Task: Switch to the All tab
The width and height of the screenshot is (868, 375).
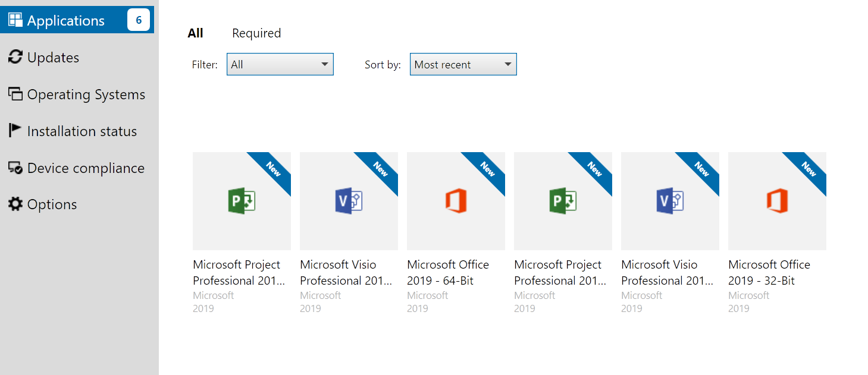Action: [x=195, y=33]
